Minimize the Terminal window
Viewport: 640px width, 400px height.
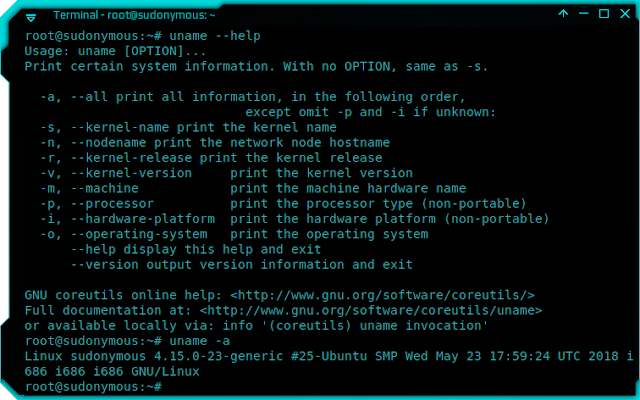(584, 13)
